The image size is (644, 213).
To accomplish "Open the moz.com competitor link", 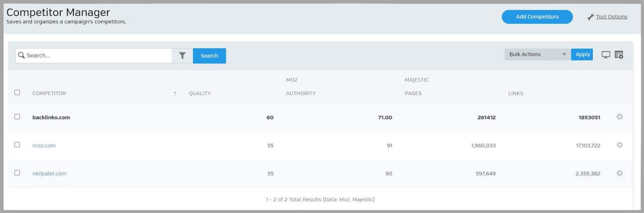I will (x=44, y=145).
